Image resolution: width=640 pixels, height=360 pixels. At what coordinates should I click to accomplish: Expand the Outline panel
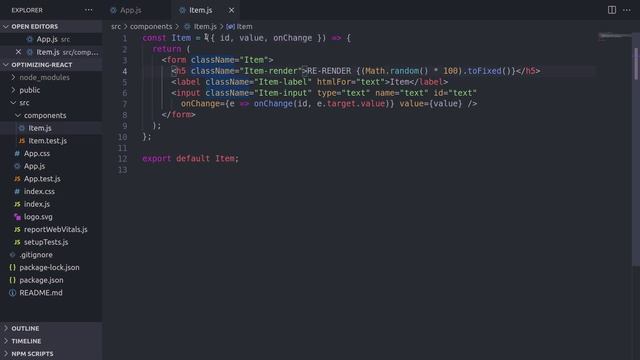(x=51, y=329)
